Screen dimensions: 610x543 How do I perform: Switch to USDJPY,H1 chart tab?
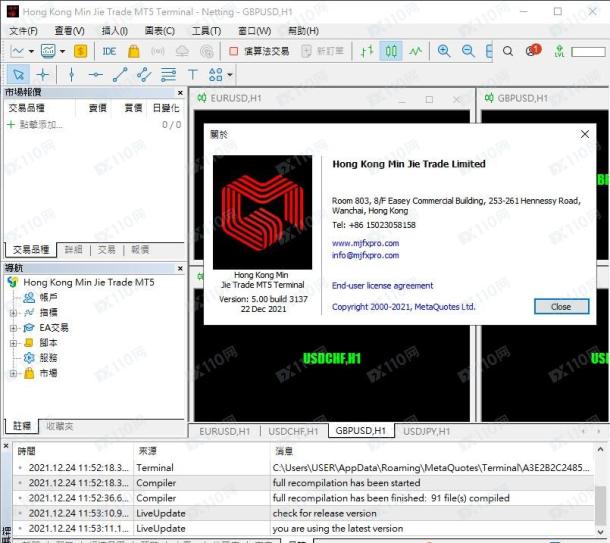pyautogui.click(x=427, y=431)
